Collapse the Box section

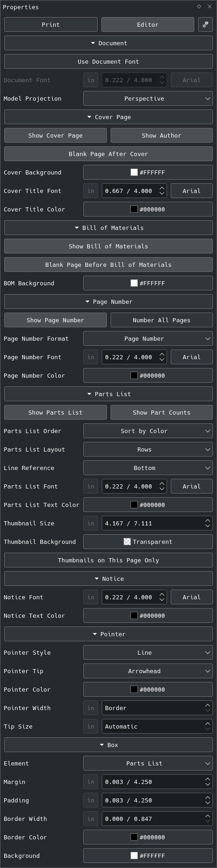point(108,745)
